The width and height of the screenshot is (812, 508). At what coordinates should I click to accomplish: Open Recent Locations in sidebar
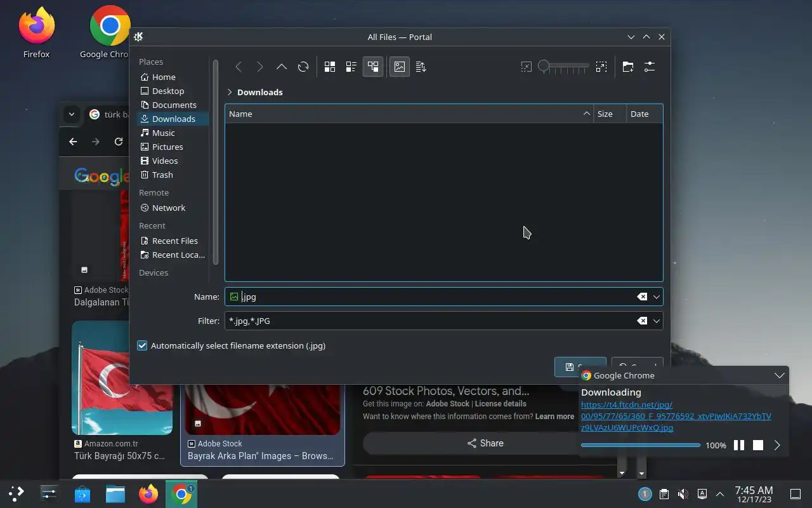pyautogui.click(x=173, y=255)
